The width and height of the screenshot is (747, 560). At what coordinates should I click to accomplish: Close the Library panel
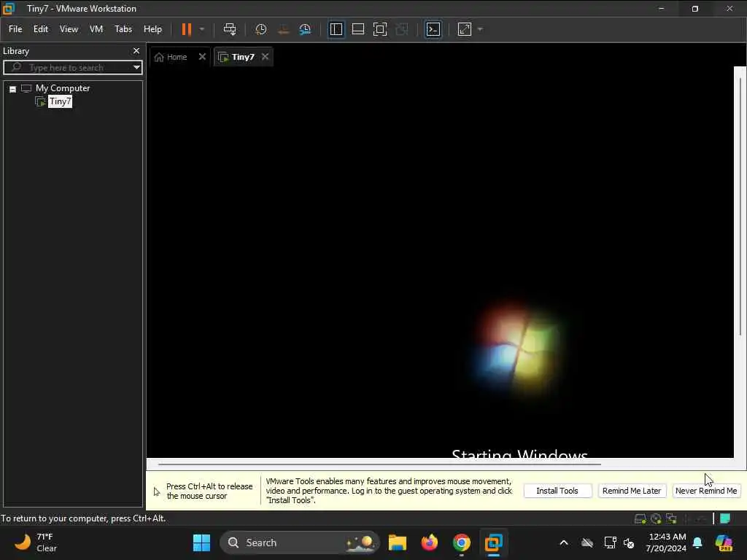coord(136,50)
